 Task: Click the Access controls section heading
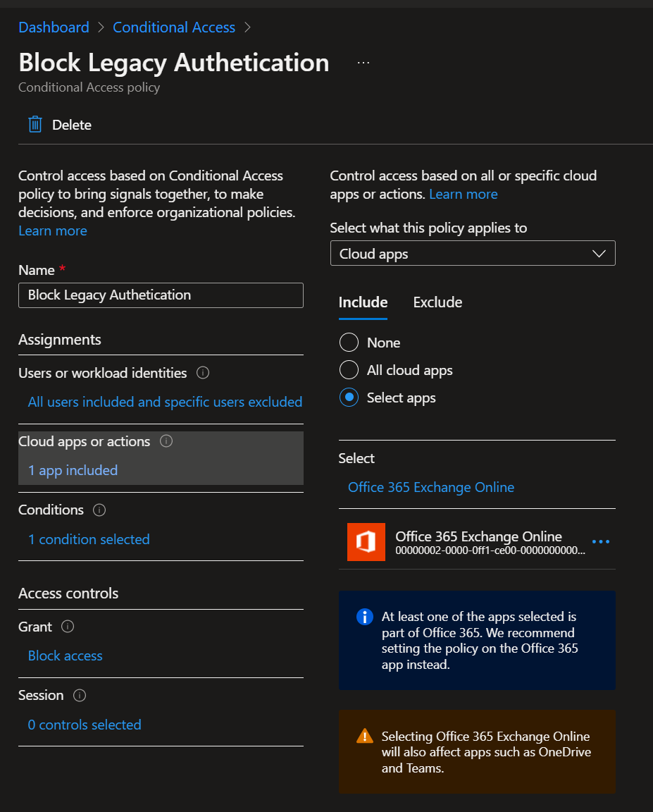(68, 593)
